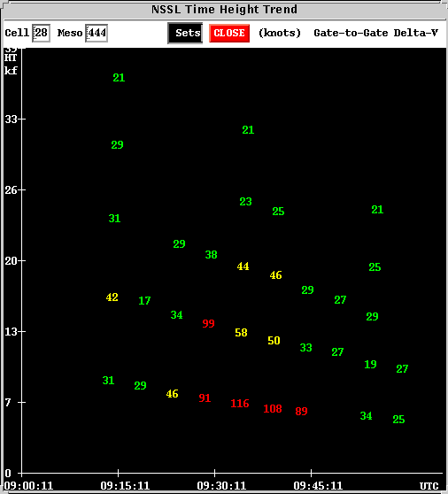Click the 'Meso' text label
This screenshot has height=494, width=448.
pyautogui.click(x=70, y=33)
